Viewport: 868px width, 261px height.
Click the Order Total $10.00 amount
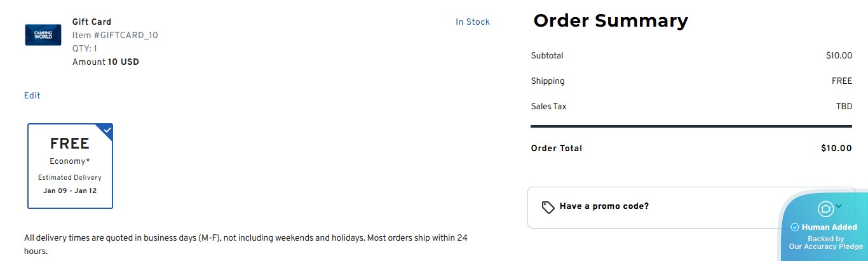click(x=836, y=149)
